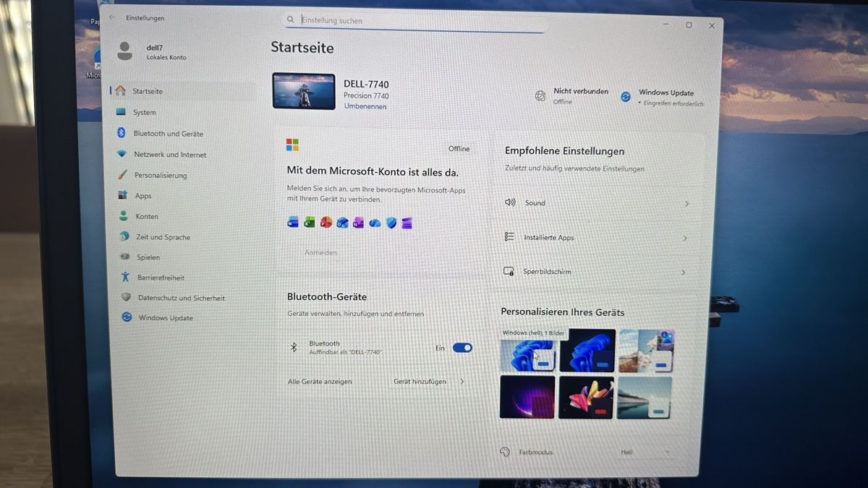The image size is (868, 488).
Task: Open Datenschutz und Sicherheit section
Action: pyautogui.click(x=182, y=298)
